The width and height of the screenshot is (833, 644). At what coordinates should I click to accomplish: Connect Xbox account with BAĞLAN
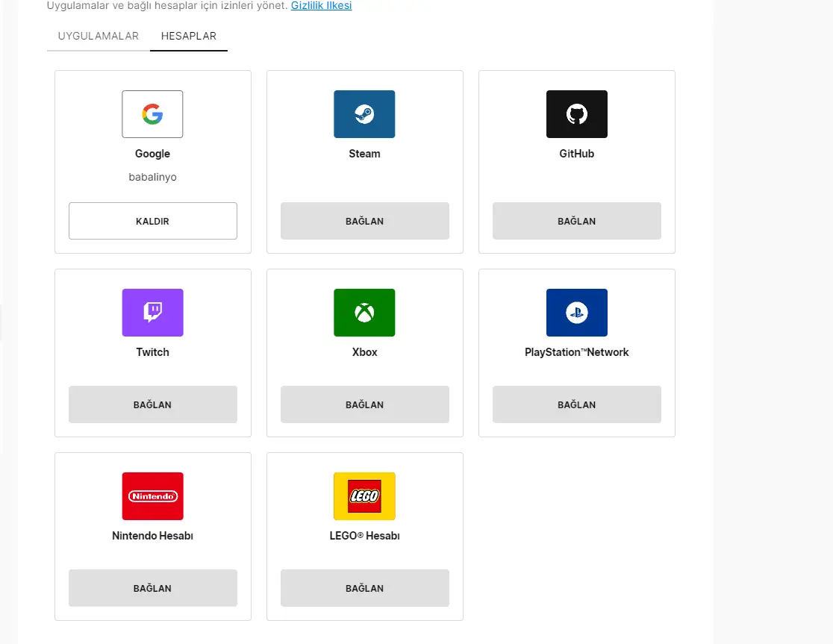coord(364,404)
